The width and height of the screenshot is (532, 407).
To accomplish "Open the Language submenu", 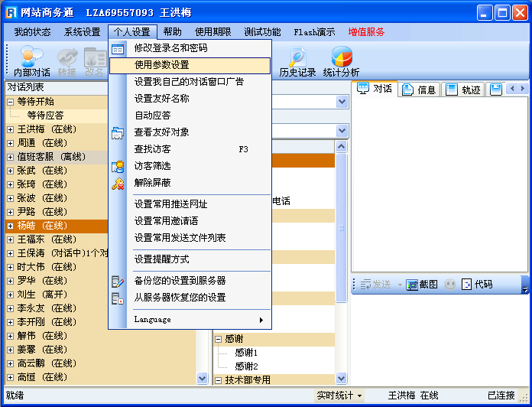I will [x=190, y=320].
